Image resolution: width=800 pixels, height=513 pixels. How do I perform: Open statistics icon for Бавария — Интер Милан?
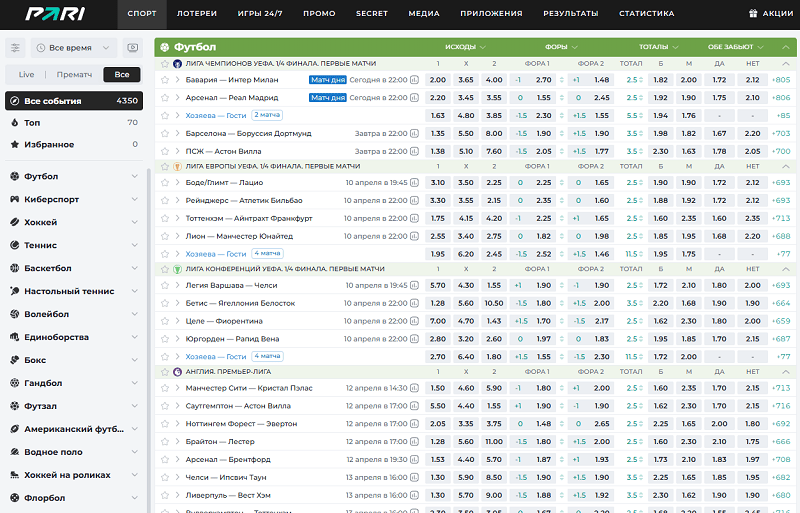coord(414,80)
